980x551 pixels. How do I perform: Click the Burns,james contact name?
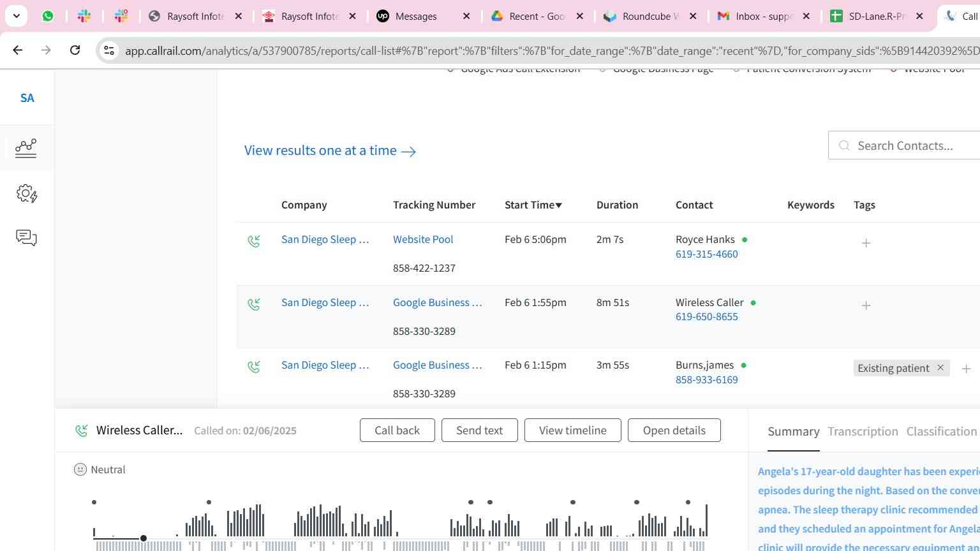[x=704, y=365]
